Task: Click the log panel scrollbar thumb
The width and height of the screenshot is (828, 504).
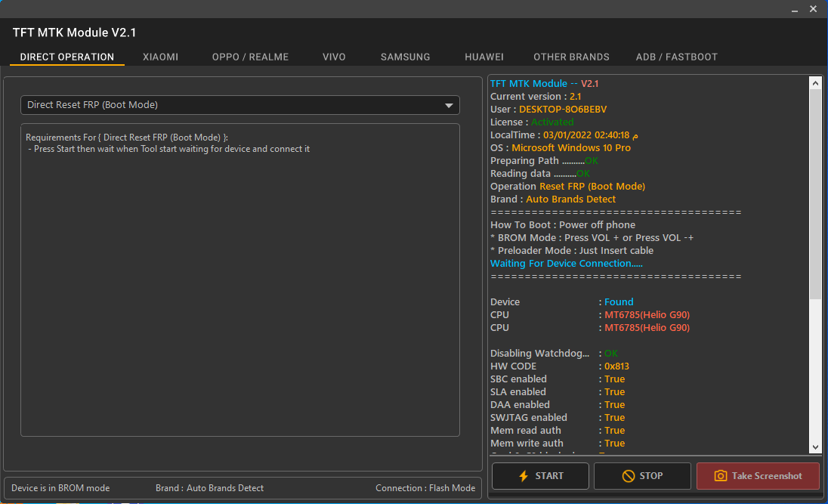Action: (x=815, y=195)
